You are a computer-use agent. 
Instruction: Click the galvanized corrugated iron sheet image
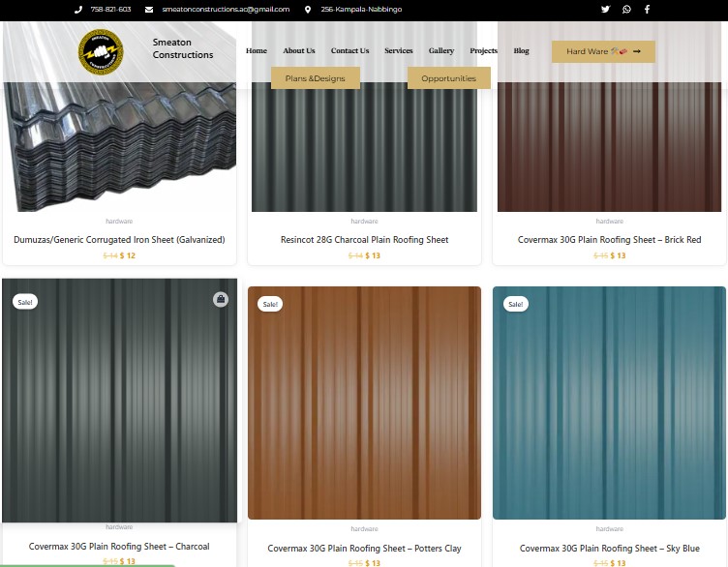coord(119,148)
